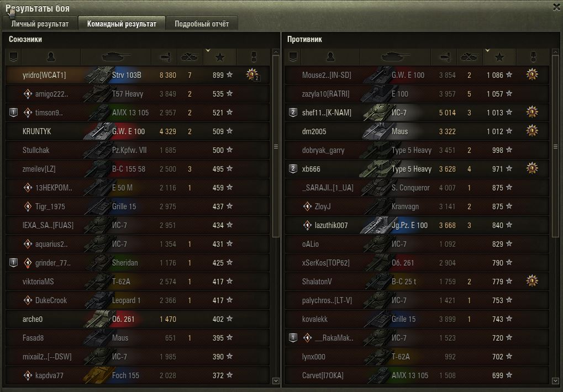Click scroll down arrow in enemy list
Screen dimensions: 563x392
coord(555,381)
